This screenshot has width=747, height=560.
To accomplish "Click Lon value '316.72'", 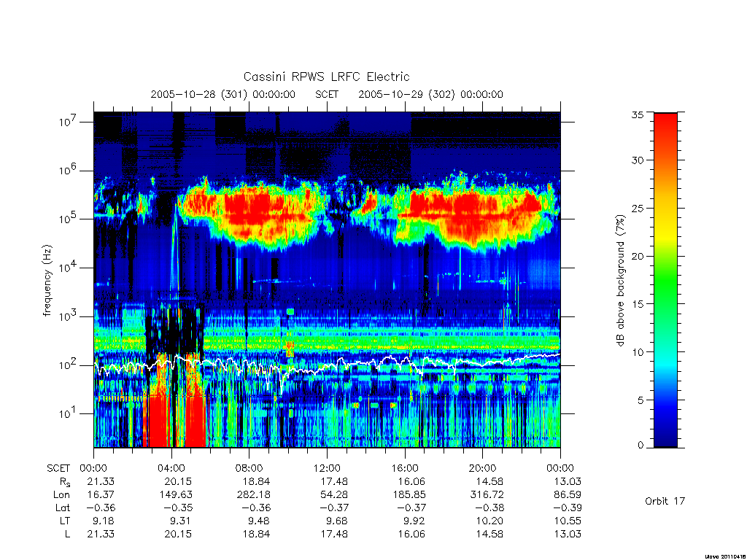I will [x=487, y=495].
